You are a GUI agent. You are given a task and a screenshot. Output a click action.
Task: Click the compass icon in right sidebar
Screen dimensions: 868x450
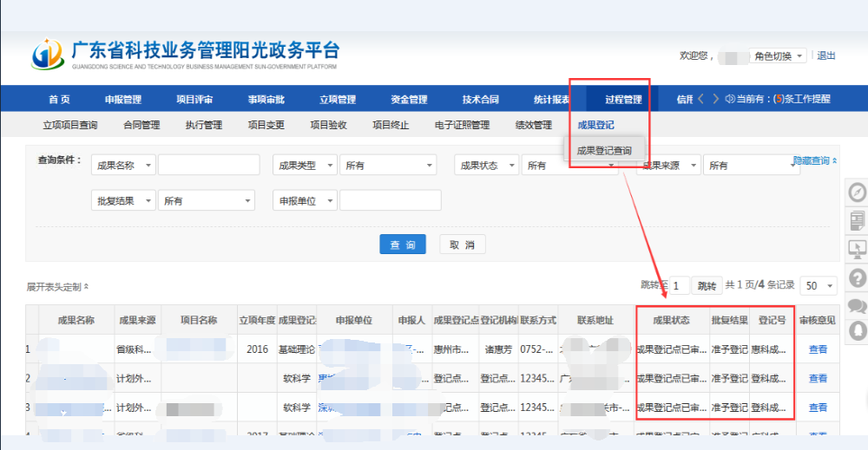858,192
